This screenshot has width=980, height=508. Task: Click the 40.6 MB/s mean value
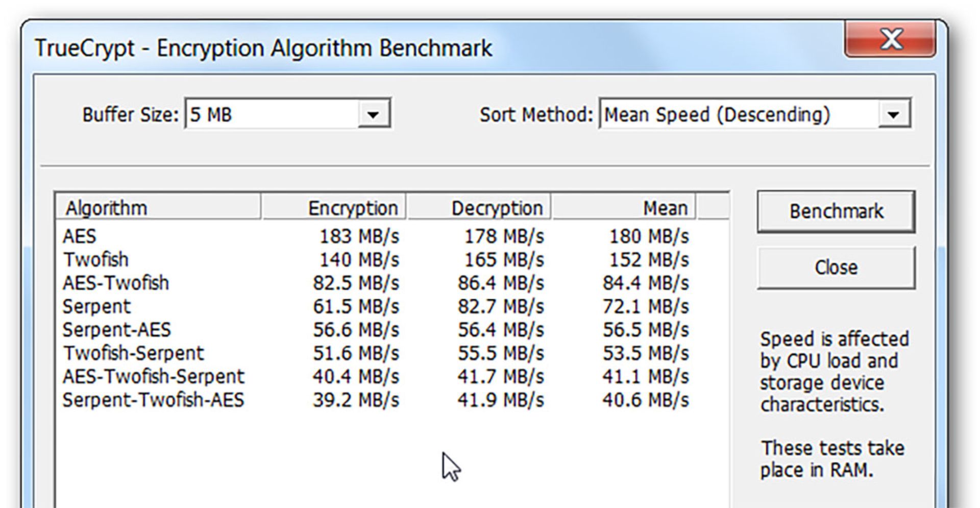tap(646, 400)
